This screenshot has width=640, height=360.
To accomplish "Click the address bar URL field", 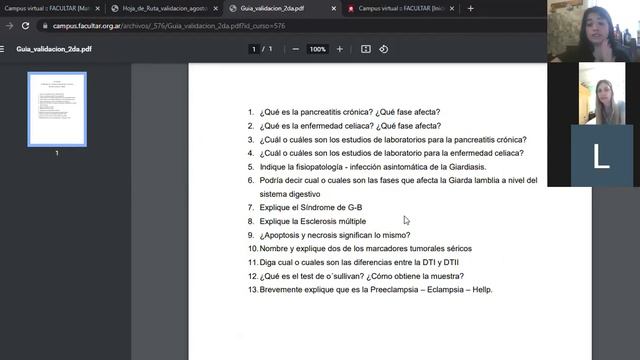I will click(169, 26).
